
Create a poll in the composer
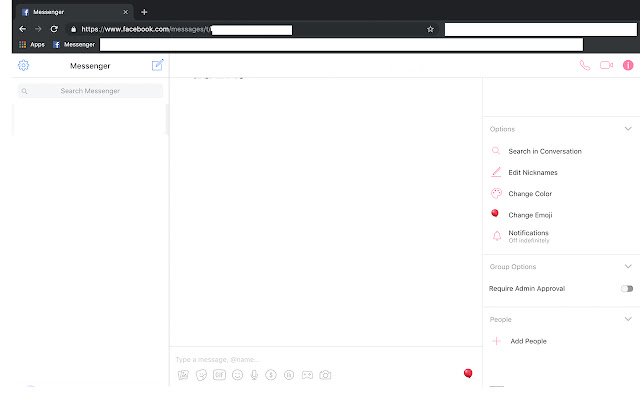pyautogui.click(x=289, y=375)
